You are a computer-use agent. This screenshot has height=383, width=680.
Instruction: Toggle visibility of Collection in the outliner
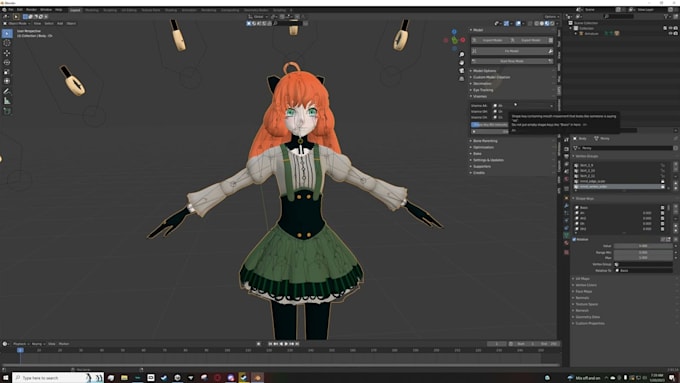[671, 28]
